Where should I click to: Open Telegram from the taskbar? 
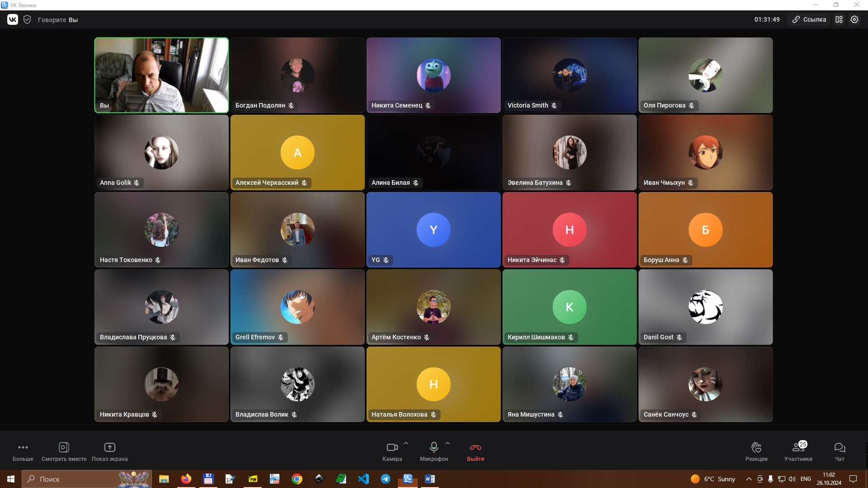pos(386,479)
